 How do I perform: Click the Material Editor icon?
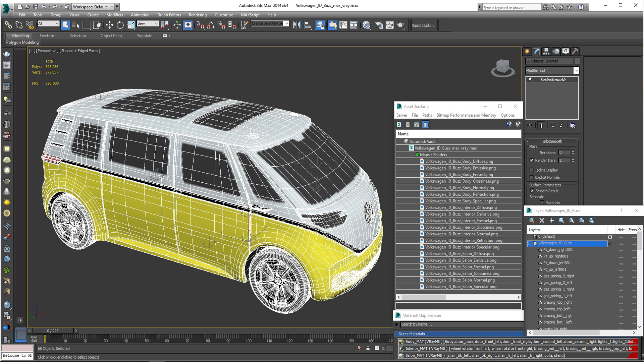(389, 25)
